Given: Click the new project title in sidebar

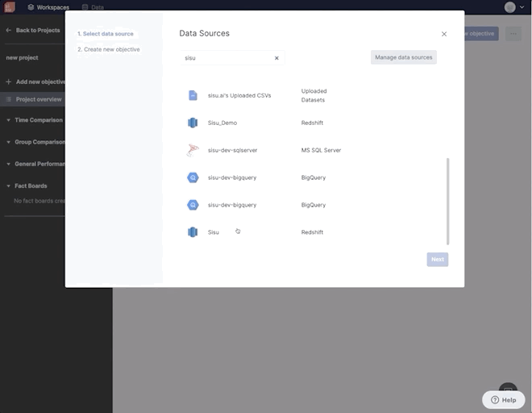Looking at the screenshot, I should coord(22,58).
